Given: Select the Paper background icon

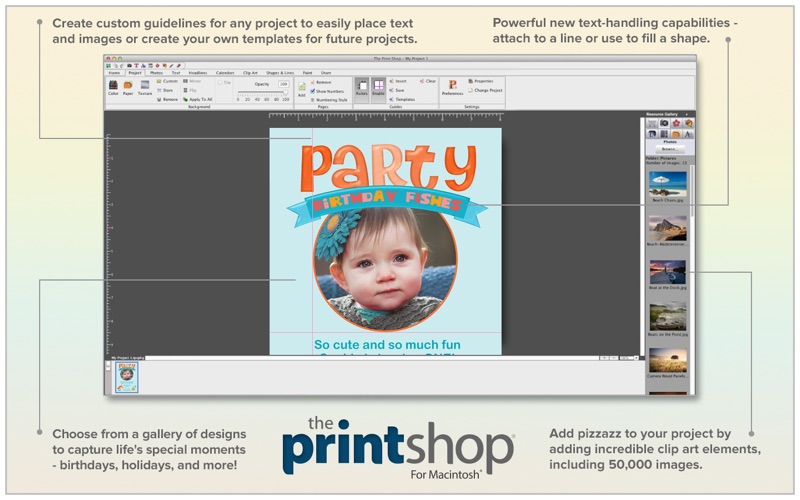Looking at the screenshot, I should (128, 86).
